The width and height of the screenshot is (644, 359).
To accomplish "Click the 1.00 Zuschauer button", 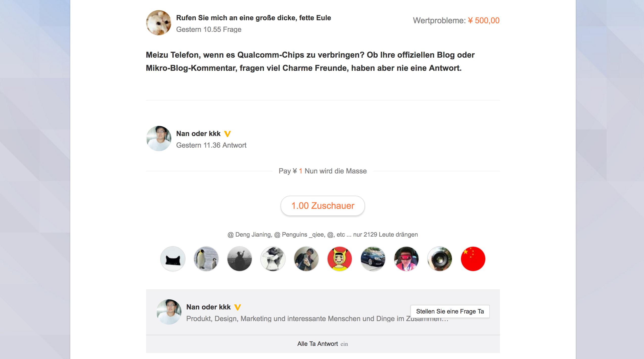I will 323,206.
